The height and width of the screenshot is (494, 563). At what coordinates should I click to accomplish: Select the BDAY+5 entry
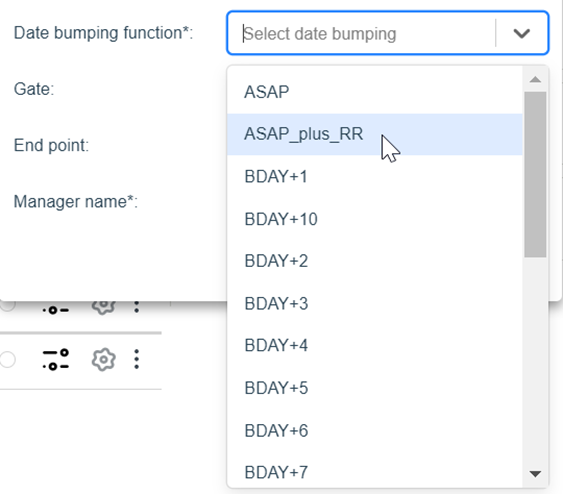pyautogui.click(x=375, y=388)
